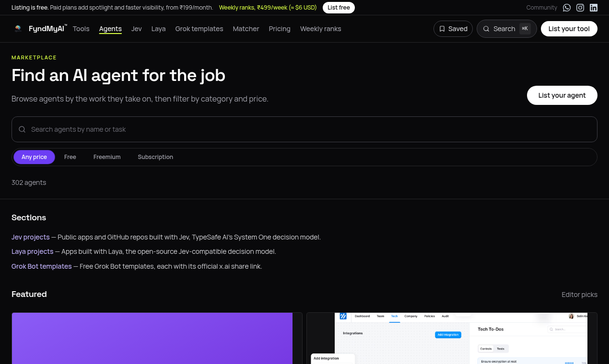Filter agents by Free price
This screenshot has width=609, height=364.
[70, 157]
